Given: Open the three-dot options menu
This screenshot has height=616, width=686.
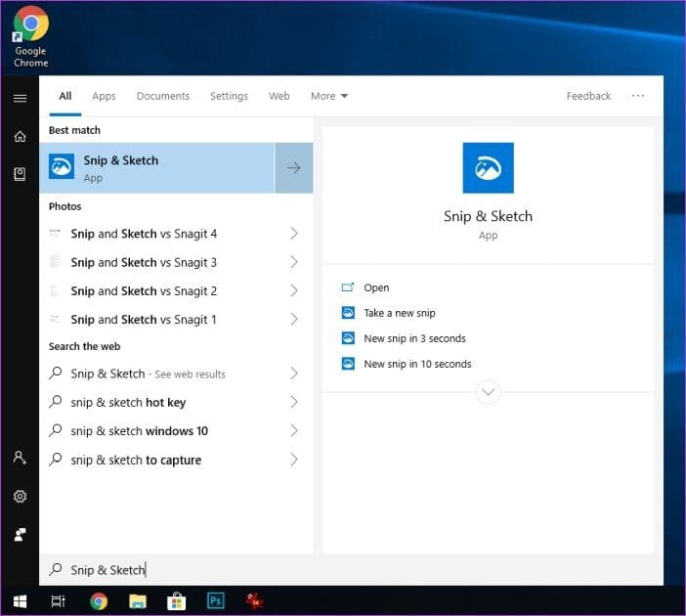Looking at the screenshot, I should tap(638, 96).
